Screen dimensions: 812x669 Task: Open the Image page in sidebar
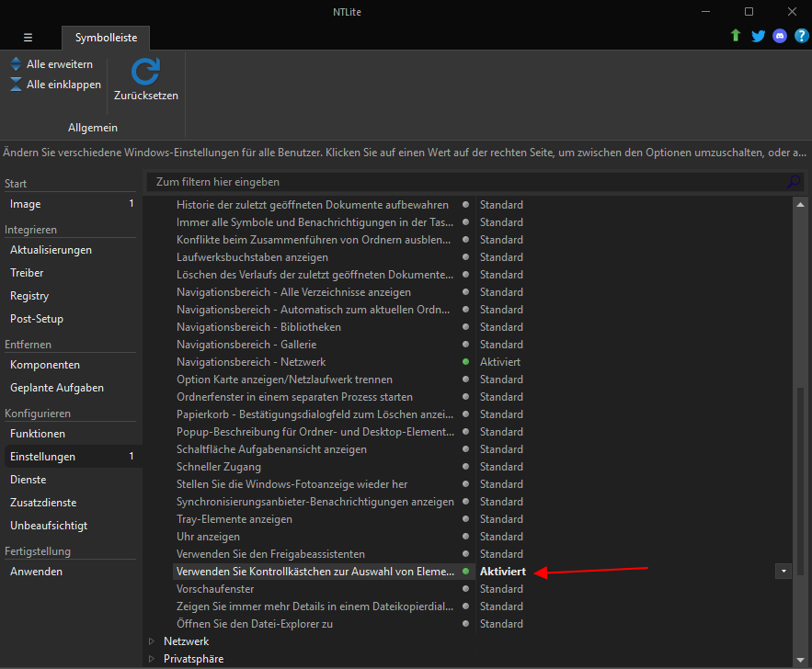[72, 204]
